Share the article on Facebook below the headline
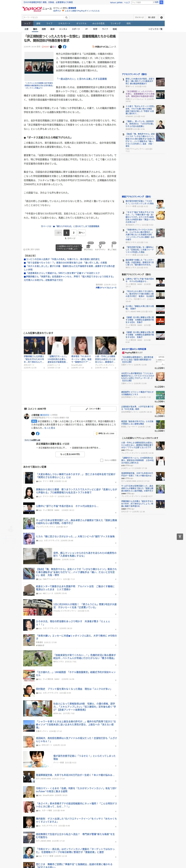Screen dimensions: 186x868 click(64, 47)
